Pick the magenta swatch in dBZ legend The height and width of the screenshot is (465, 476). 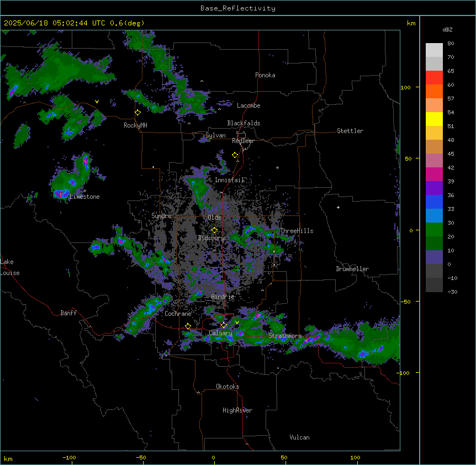[434, 174]
